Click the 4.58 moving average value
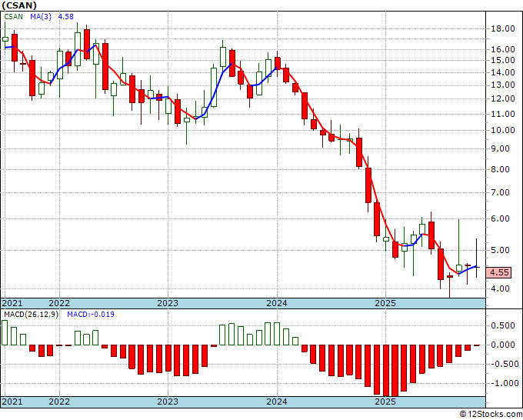523x420 pixels. 66,16
